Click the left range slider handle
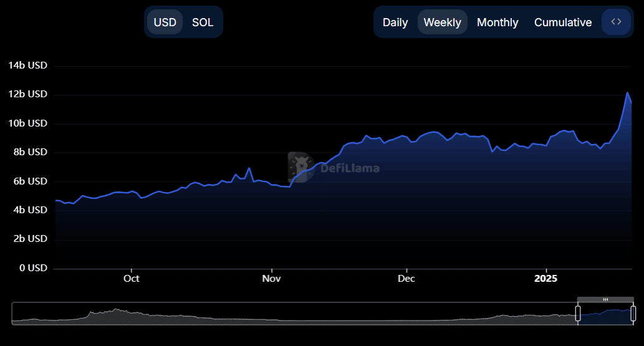The height and width of the screenshot is (346, 644). point(578,313)
